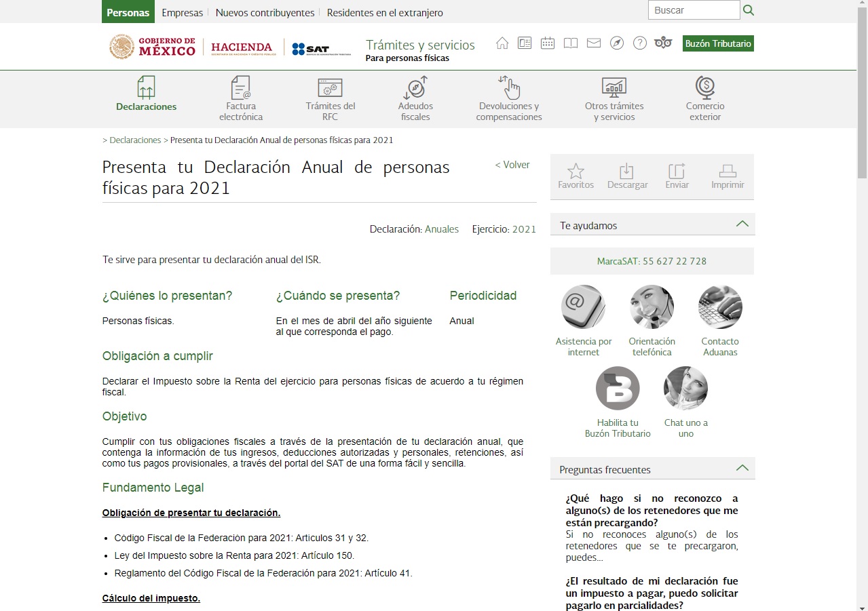Select the Comercio exterior globe icon

click(x=705, y=87)
